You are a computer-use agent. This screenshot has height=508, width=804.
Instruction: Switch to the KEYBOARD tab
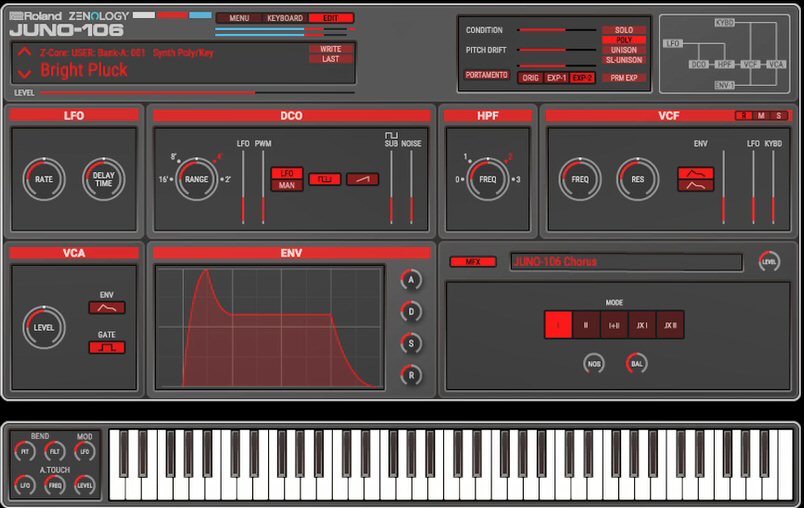coord(285,18)
